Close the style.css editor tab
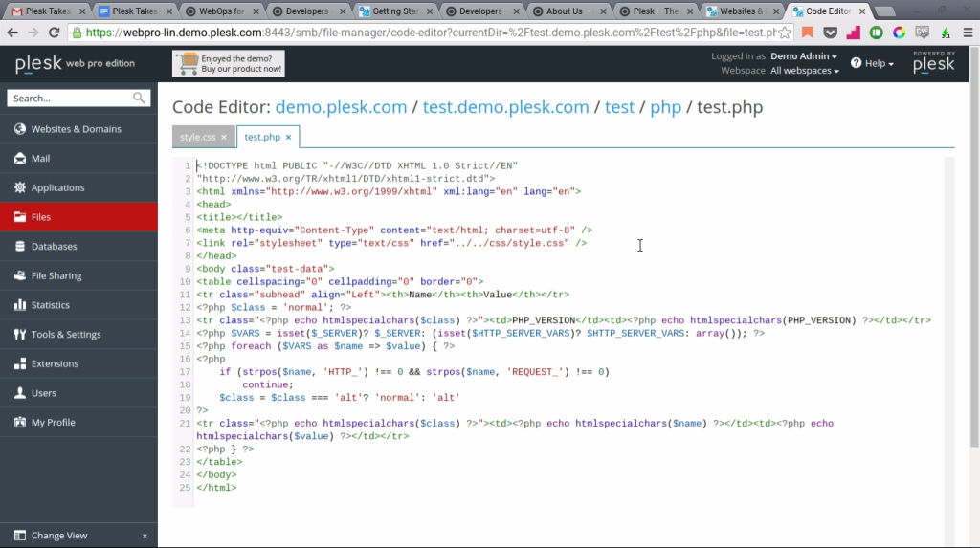The height and width of the screenshot is (548, 980). [x=224, y=137]
